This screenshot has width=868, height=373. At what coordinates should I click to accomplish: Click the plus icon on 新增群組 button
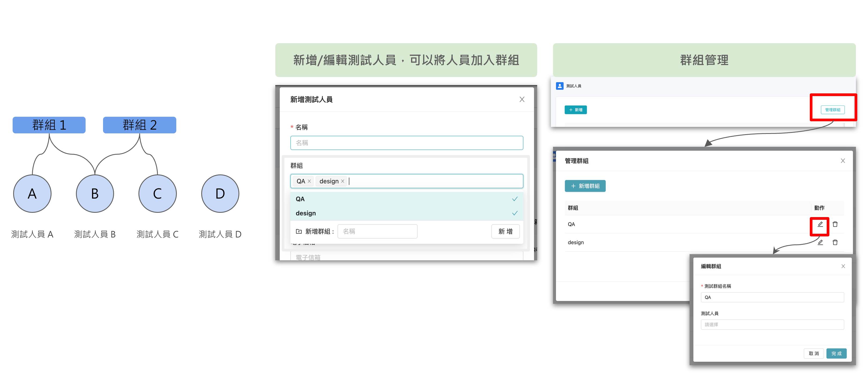pos(573,186)
